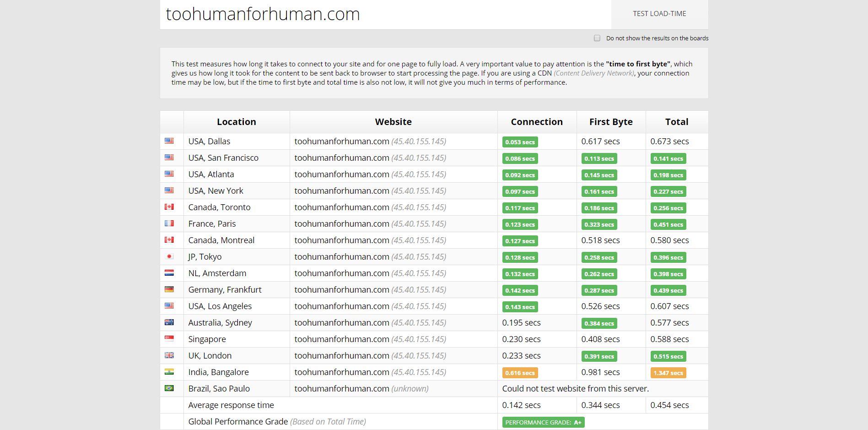Screen dimensions: 868x430
Task: Click 'JP, Tokyo' location text
Action: tap(205, 257)
